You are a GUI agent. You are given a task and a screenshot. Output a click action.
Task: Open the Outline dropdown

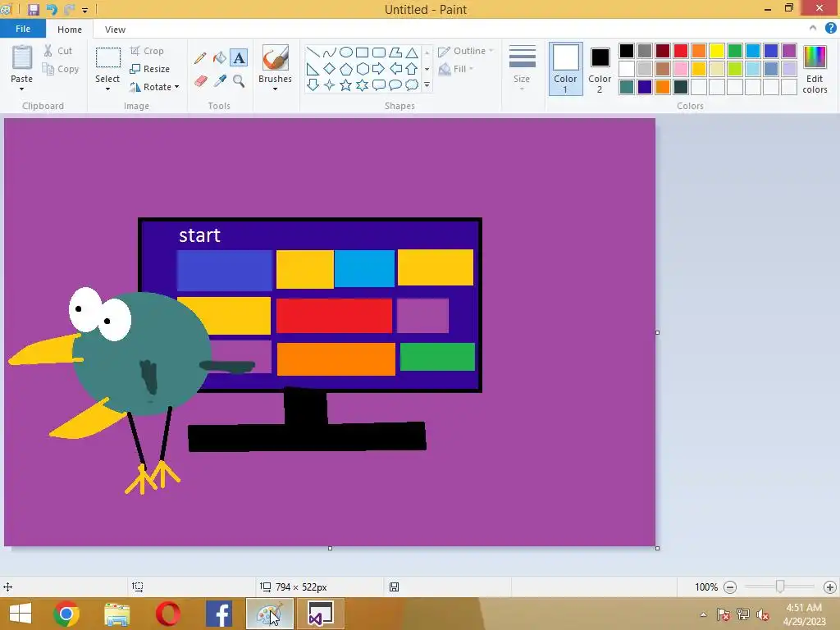pos(466,51)
